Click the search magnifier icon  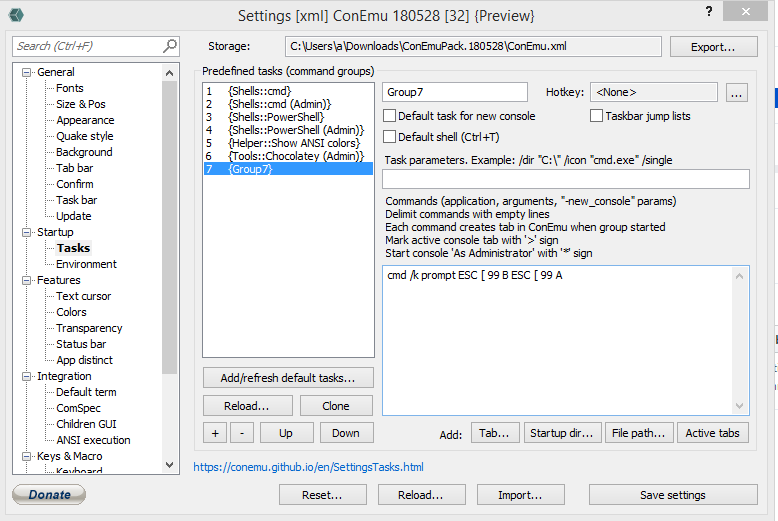pos(170,46)
